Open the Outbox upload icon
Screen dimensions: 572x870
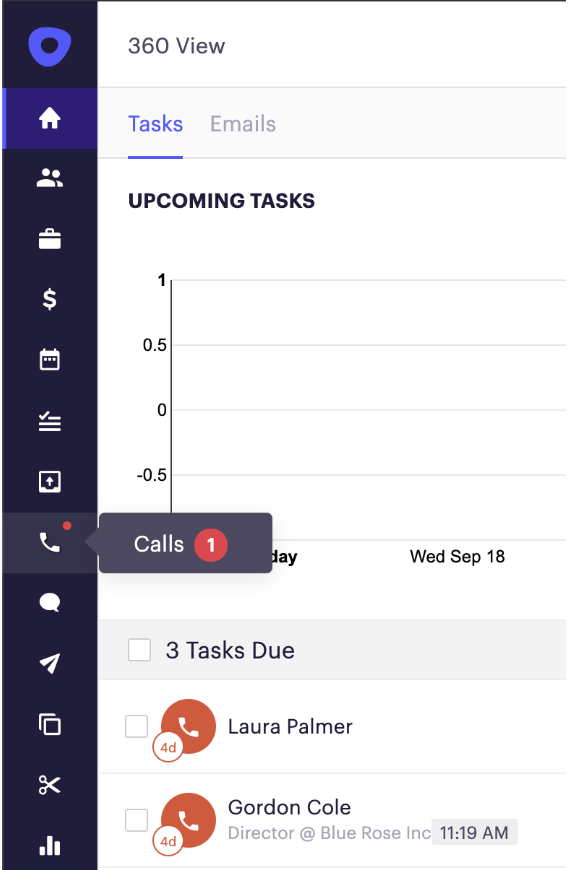[x=49, y=481]
